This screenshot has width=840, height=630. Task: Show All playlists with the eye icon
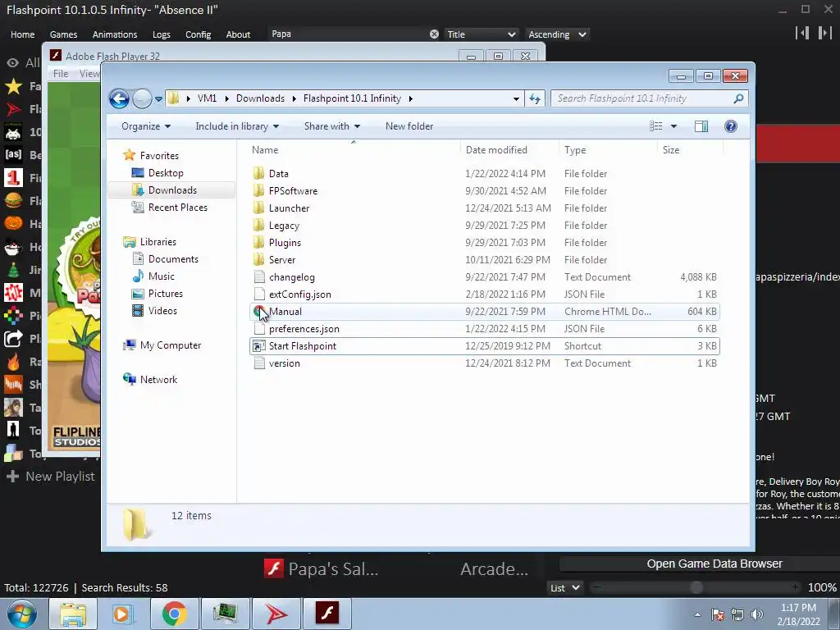[13, 62]
